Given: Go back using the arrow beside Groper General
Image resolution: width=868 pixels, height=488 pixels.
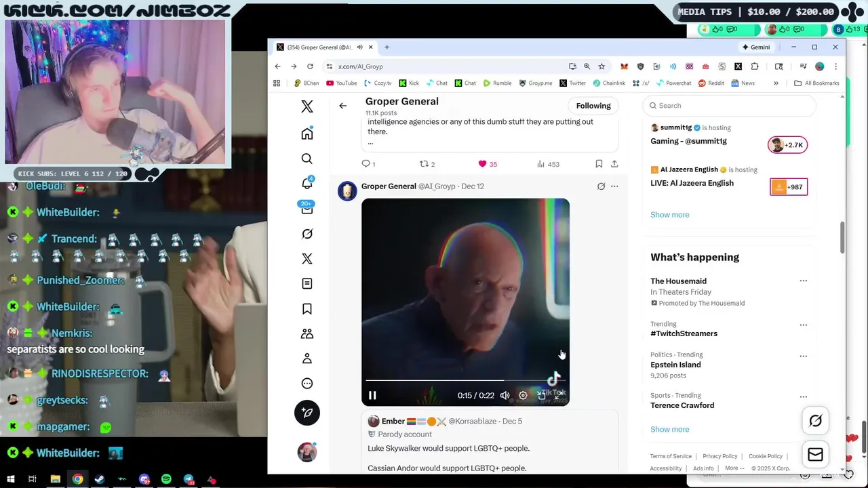Looking at the screenshot, I should [342, 106].
